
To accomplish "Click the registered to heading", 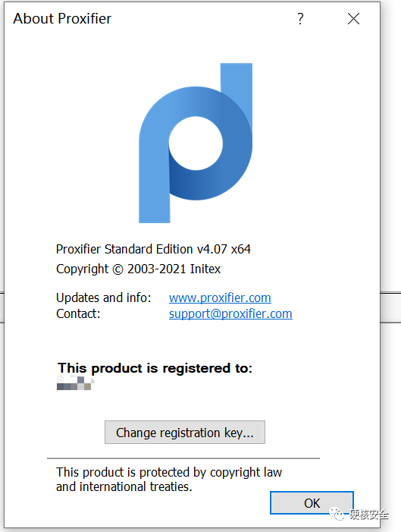I will pyautogui.click(x=155, y=368).
